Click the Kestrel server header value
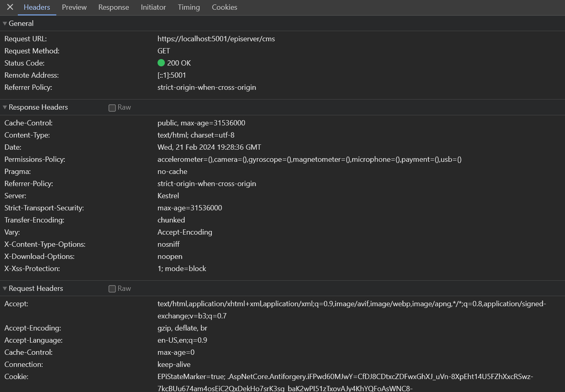This screenshot has width=565, height=392. (168, 196)
